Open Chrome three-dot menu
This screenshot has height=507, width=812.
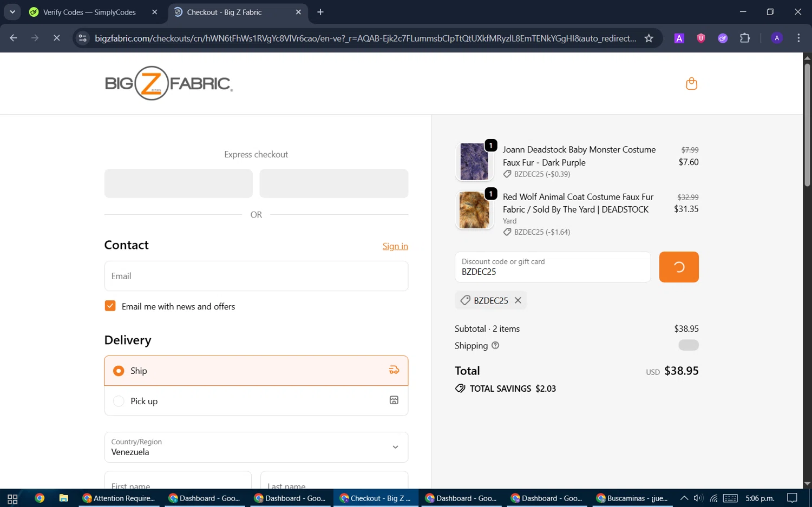798,38
